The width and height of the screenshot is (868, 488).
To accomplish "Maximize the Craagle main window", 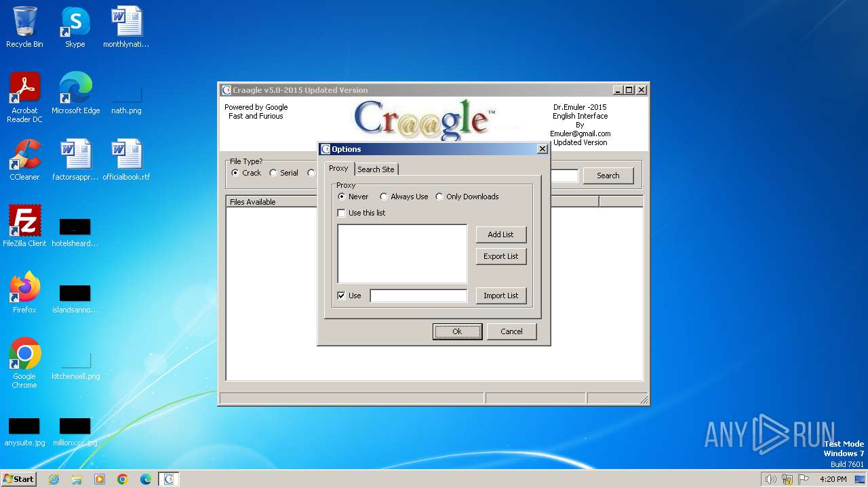I will (629, 90).
